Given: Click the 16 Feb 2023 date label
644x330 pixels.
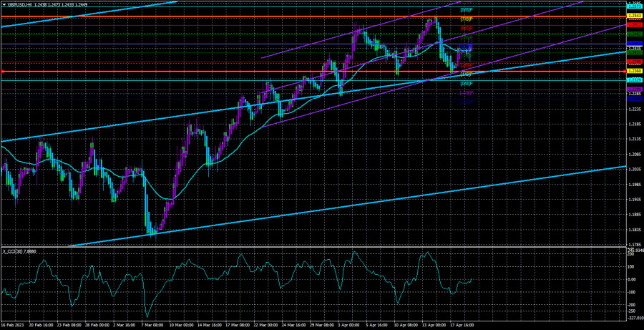Looking at the screenshot, I should coord(16,325).
